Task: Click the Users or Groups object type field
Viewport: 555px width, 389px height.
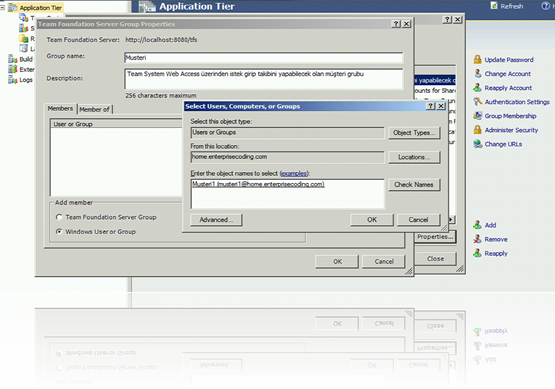Action: pos(287,133)
